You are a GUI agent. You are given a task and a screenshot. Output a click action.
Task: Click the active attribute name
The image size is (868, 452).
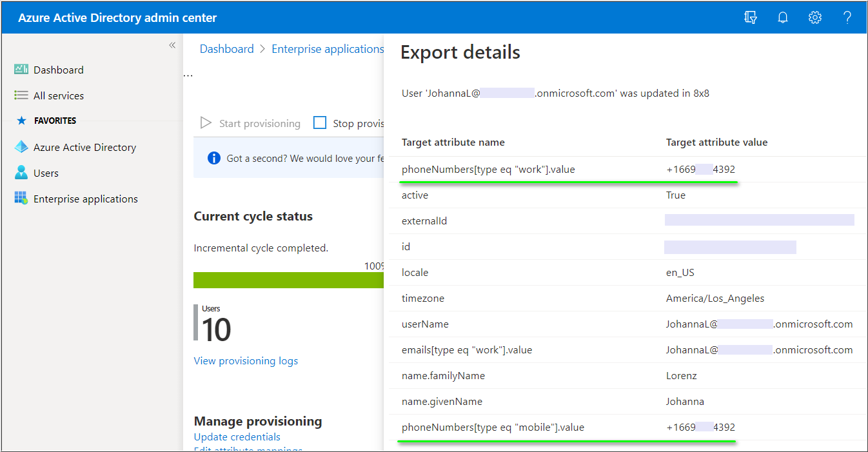415,195
